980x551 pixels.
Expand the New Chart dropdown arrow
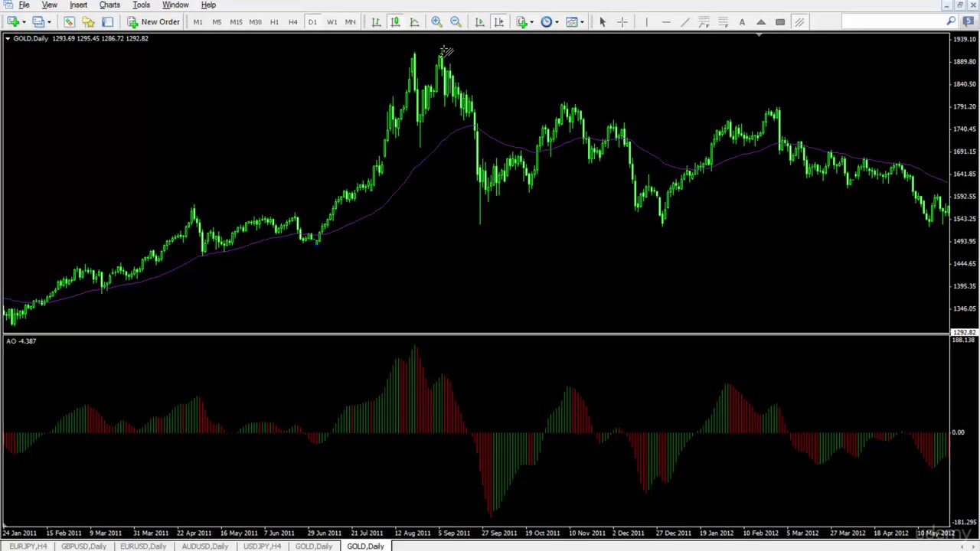(x=24, y=22)
